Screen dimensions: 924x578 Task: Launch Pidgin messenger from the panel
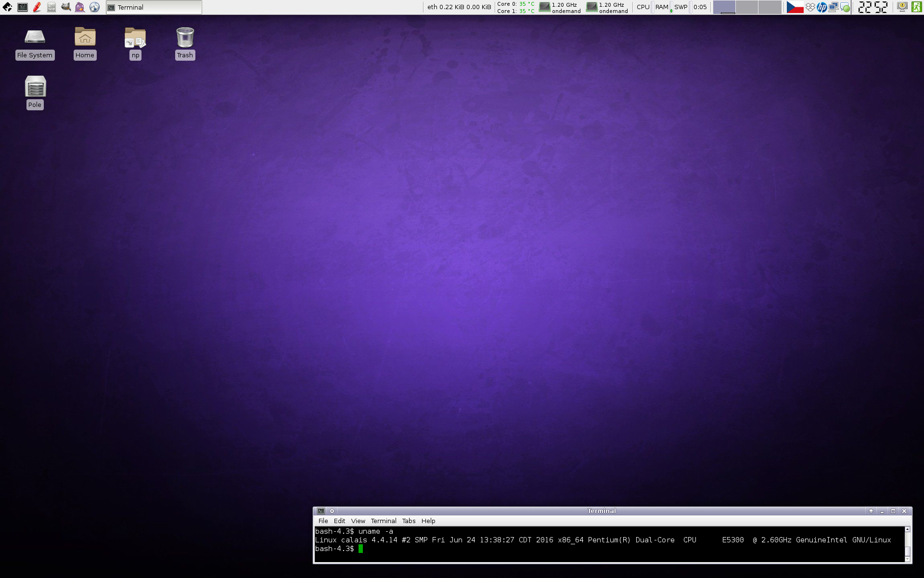pyautogui.click(x=80, y=7)
